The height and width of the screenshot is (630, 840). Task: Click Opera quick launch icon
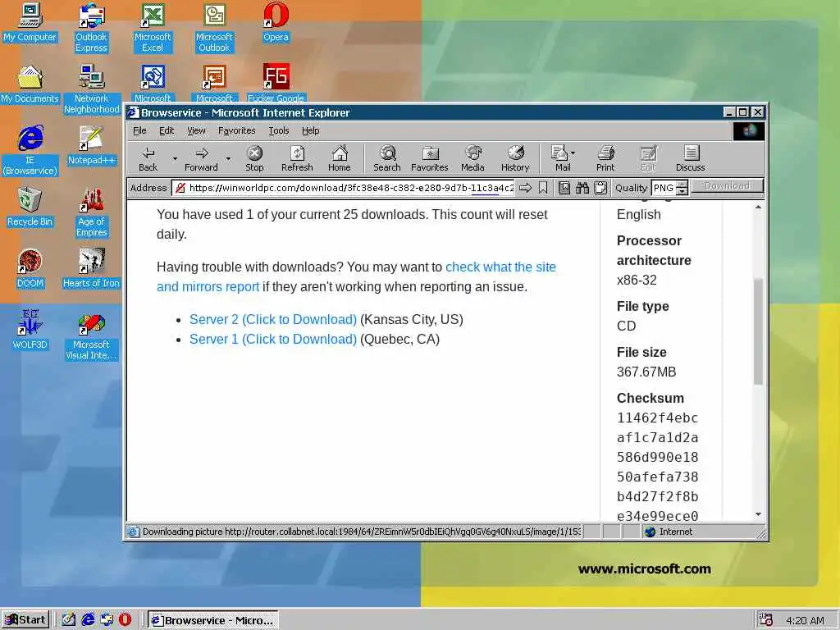click(x=125, y=620)
